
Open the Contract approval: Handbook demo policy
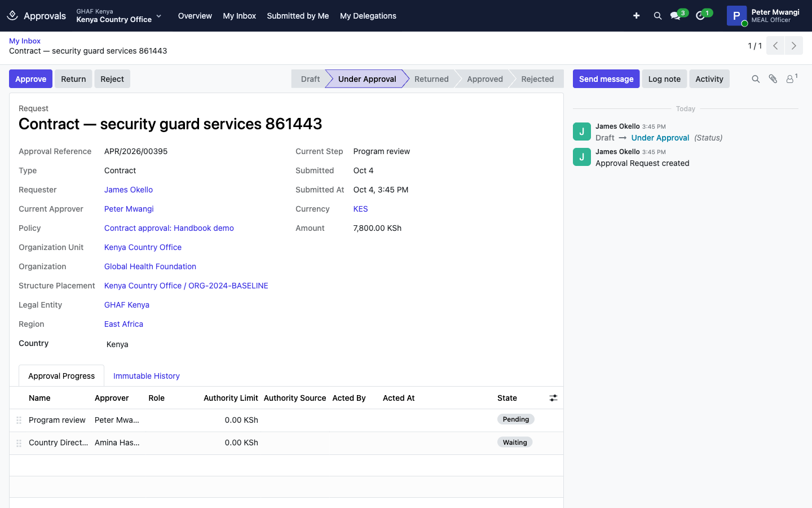coord(169,228)
